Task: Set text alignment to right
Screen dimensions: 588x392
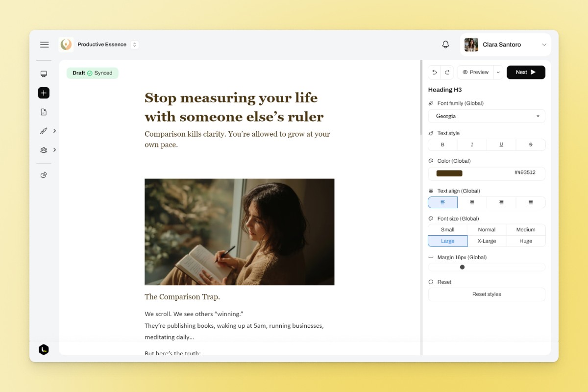Action: point(501,202)
